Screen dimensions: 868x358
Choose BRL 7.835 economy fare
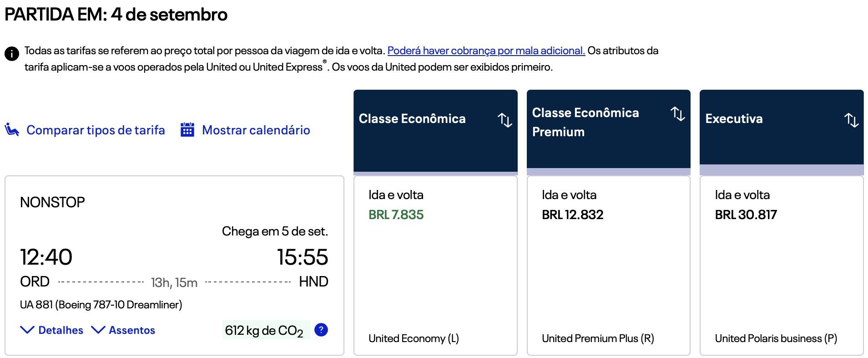(x=396, y=215)
